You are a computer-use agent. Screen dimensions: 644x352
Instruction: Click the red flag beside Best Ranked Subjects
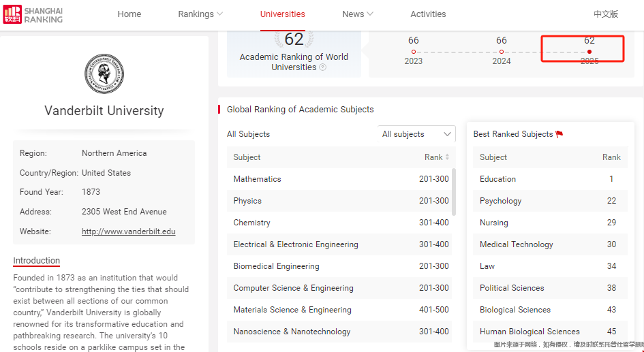point(559,135)
